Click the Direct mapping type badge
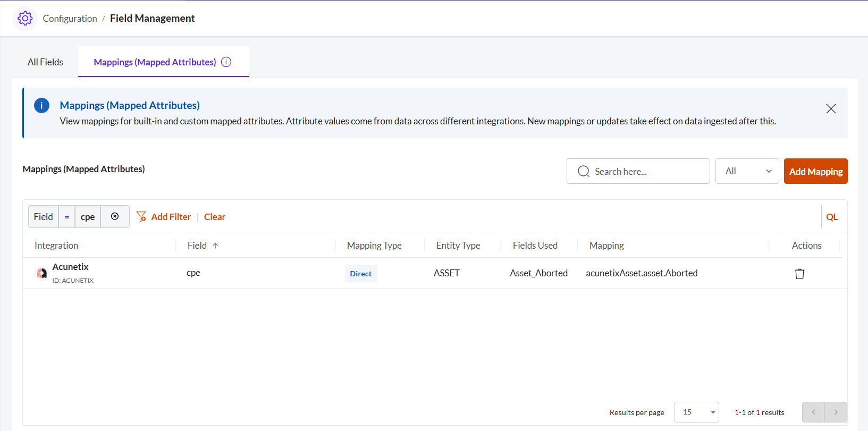 pyautogui.click(x=361, y=274)
